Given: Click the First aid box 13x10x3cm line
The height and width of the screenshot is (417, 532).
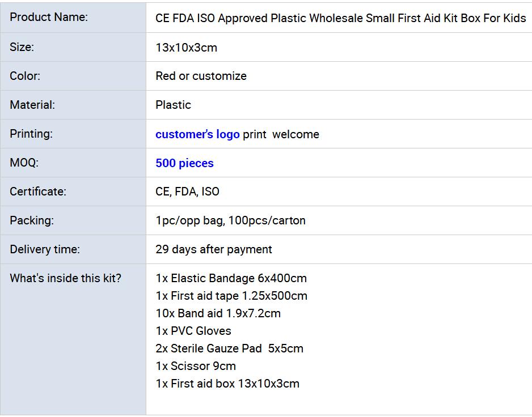Looking at the screenshot, I should point(227,384).
